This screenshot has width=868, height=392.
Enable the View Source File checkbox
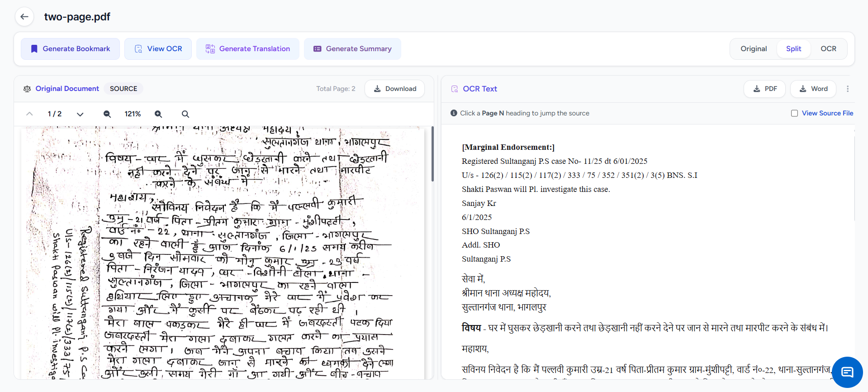pos(794,113)
